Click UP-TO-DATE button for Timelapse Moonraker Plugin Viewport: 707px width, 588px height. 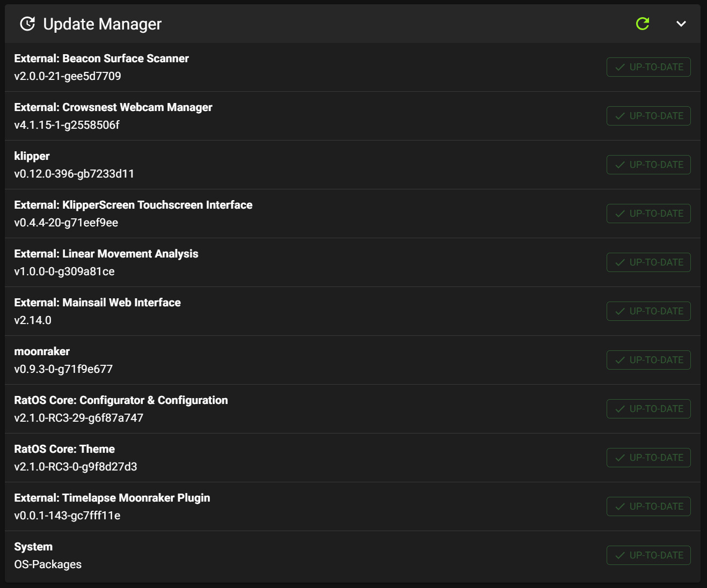tap(648, 506)
